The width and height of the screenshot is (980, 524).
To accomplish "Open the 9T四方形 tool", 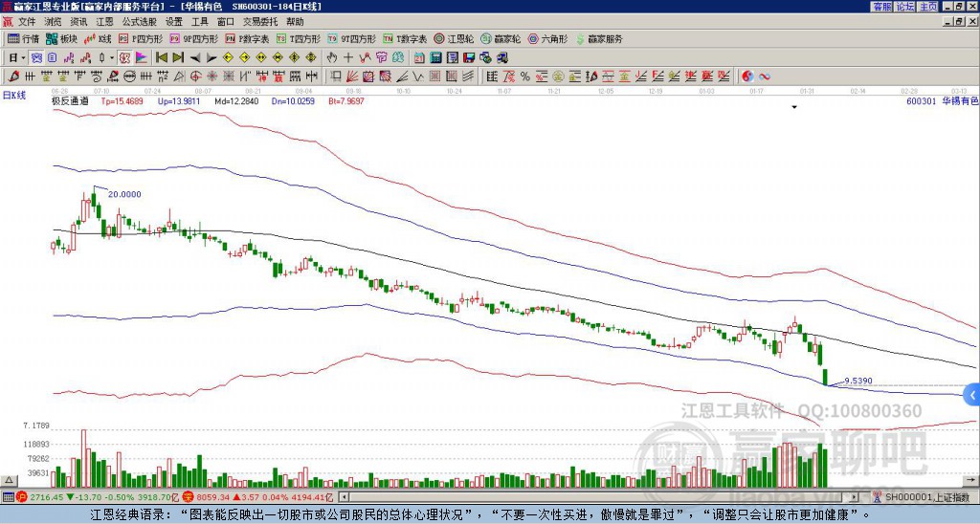I will pos(351,38).
